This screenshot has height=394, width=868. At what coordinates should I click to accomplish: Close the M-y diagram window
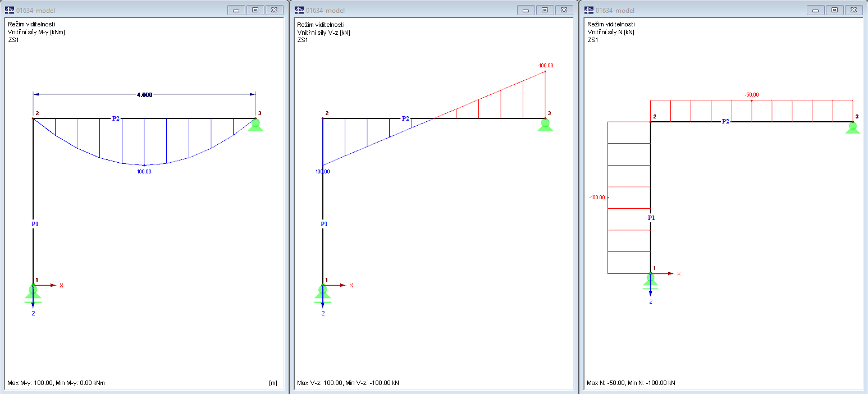(274, 10)
